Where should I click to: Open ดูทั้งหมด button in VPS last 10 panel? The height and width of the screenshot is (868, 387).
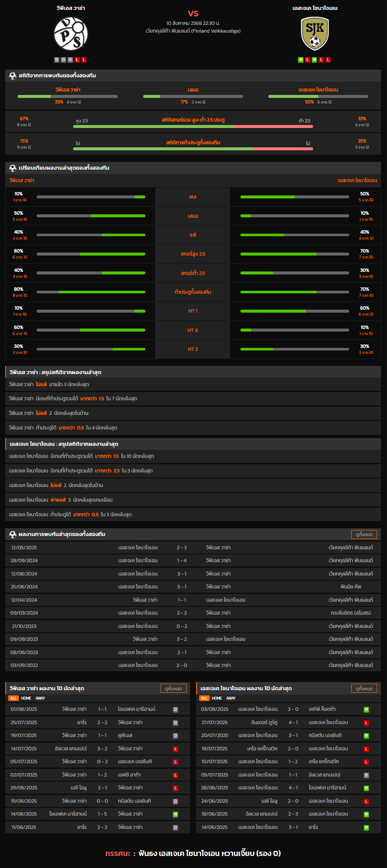tap(173, 688)
